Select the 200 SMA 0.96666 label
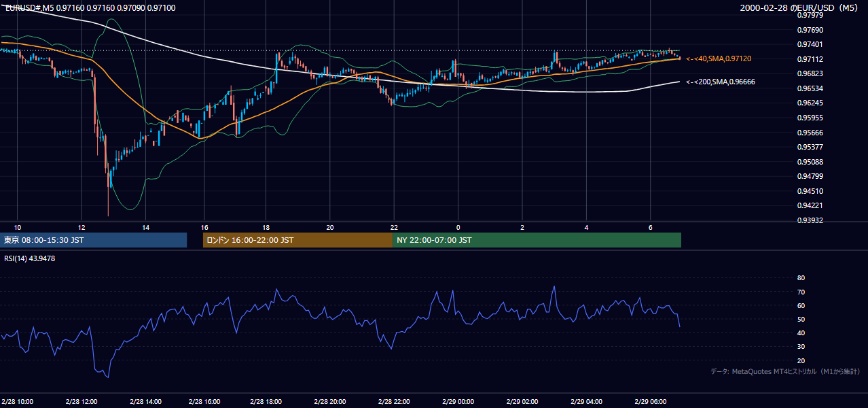Viewport: 868px width, 408px height. 721,82
